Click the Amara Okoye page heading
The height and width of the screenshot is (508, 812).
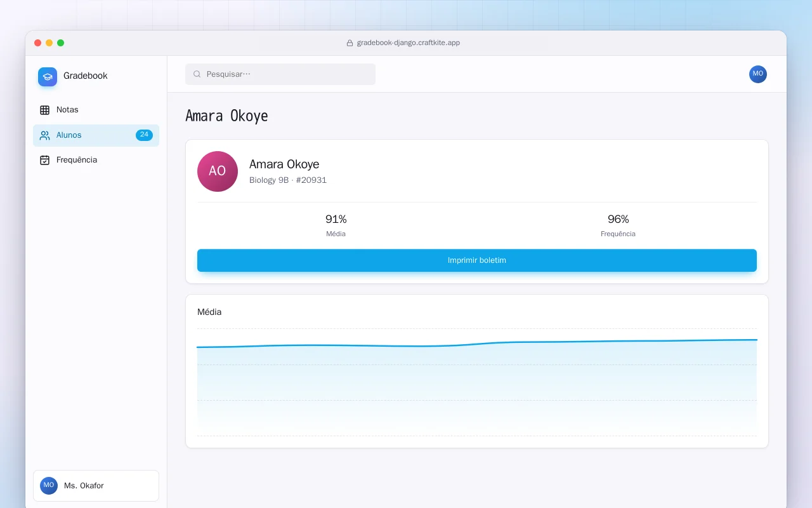[x=226, y=116]
